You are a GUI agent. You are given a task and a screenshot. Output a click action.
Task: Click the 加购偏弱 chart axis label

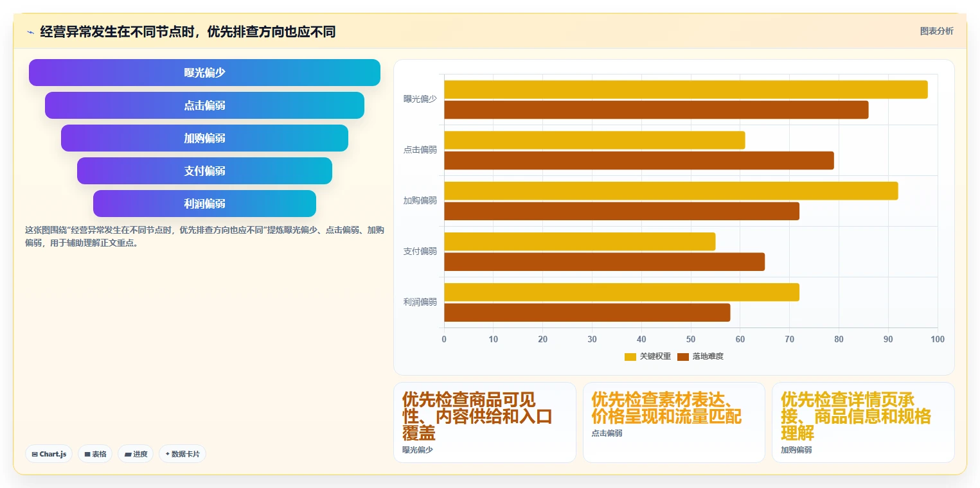point(420,200)
